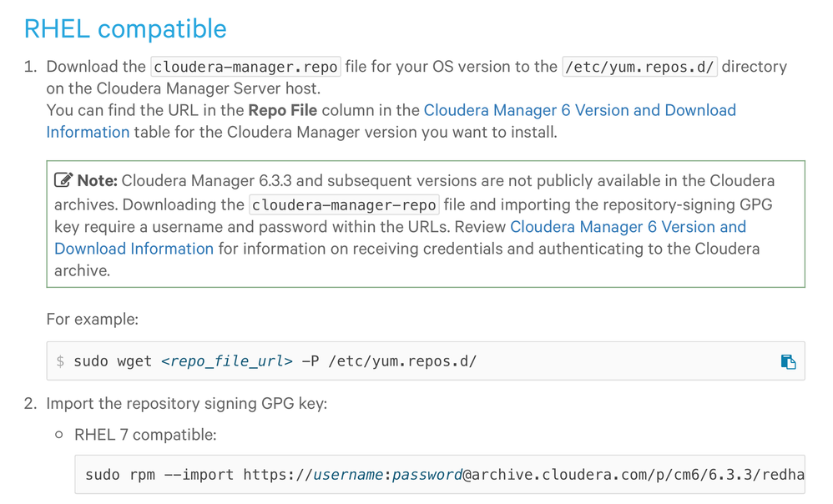Click the dollar prompt in the wget block
Image resolution: width=833 pixels, height=504 pixels.
60,361
